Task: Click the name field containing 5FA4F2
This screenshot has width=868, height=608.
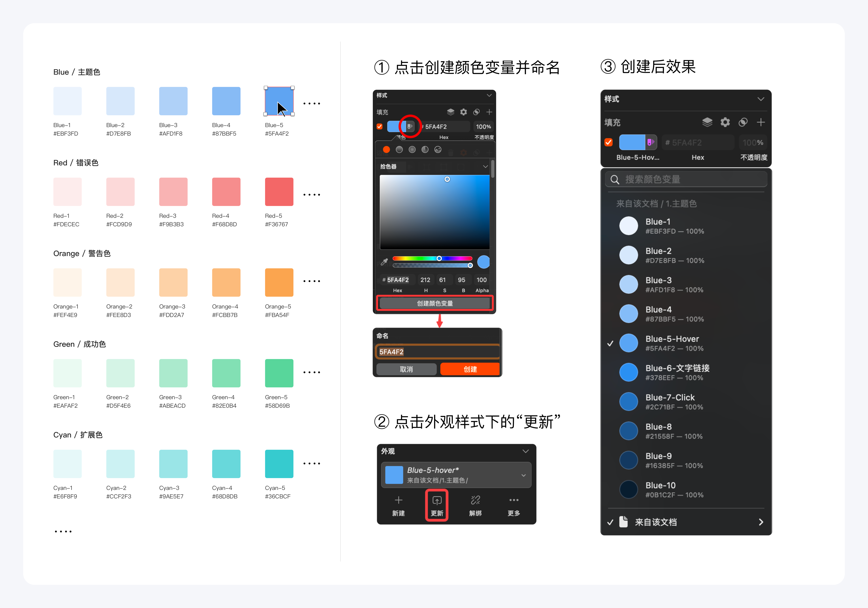Action: pyautogui.click(x=438, y=352)
